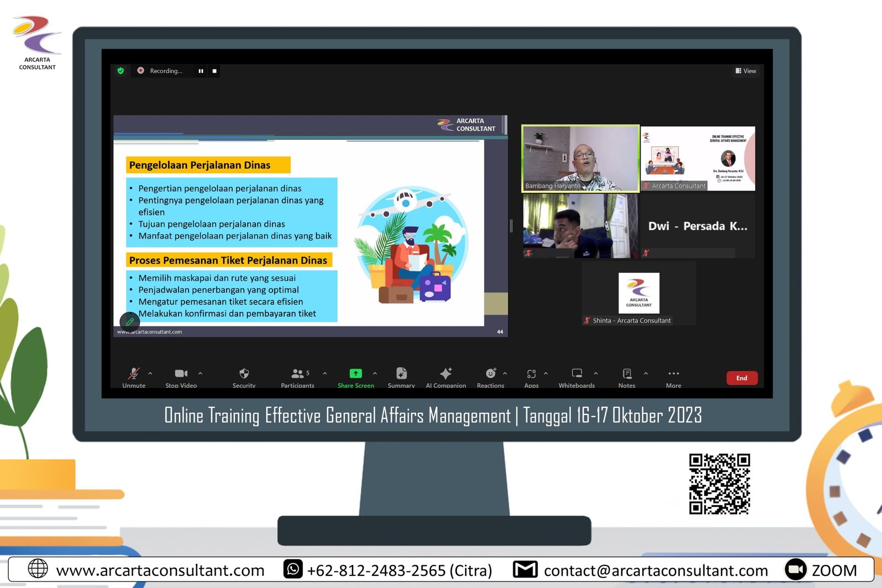The height and width of the screenshot is (588, 882).
Task: Open the Reactions menu
Action: click(490, 375)
